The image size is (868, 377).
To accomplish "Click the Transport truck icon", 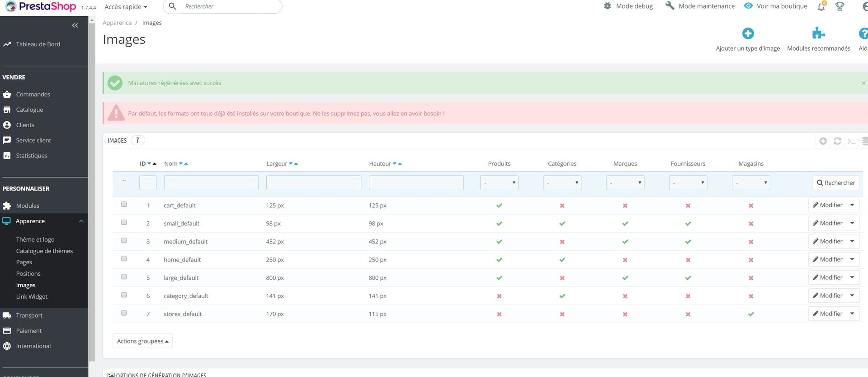I will pyautogui.click(x=7, y=315).
